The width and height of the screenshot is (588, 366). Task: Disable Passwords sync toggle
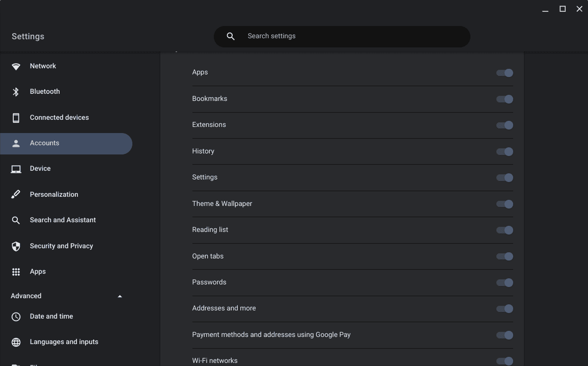point(505,283)
